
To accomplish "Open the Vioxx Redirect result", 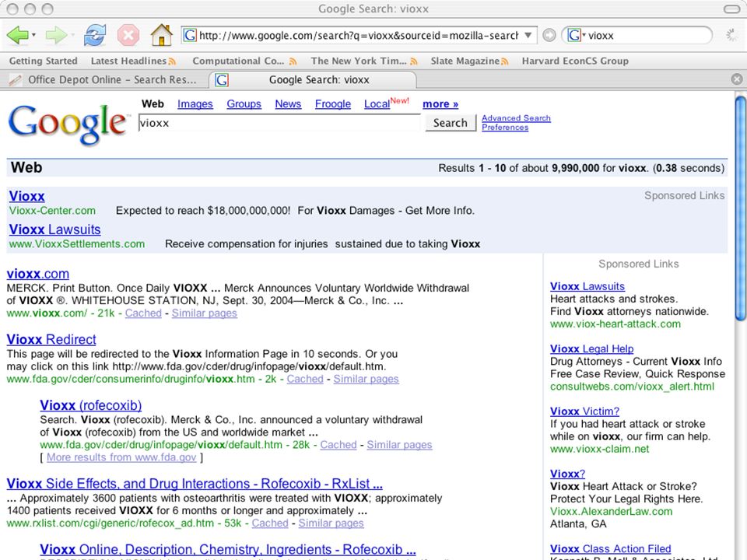I will 51,340.
